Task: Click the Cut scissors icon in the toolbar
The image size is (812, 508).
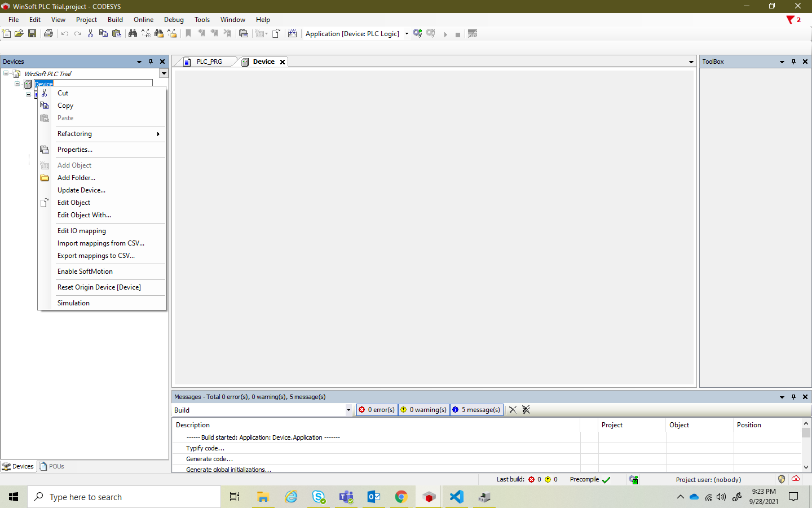Action: click(90, 34)
